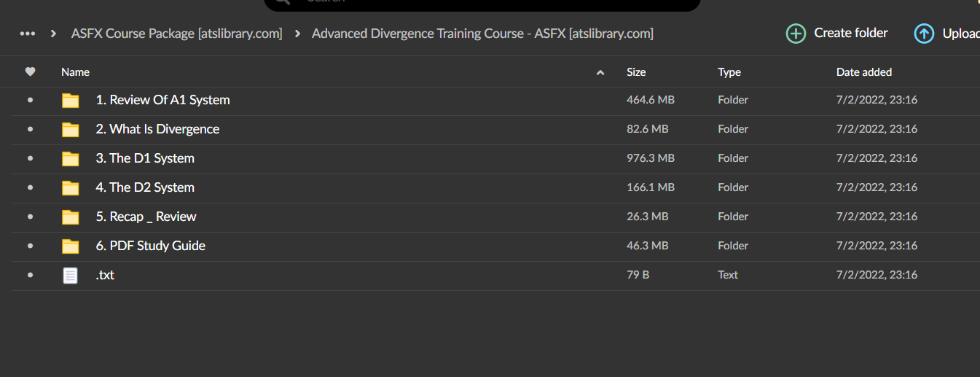Click the folder icon of 3. The D1 System

(70, 159)
